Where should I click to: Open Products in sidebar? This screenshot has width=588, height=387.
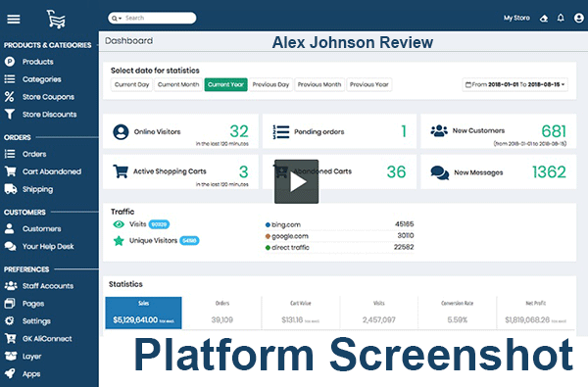[x=38, y=62]
